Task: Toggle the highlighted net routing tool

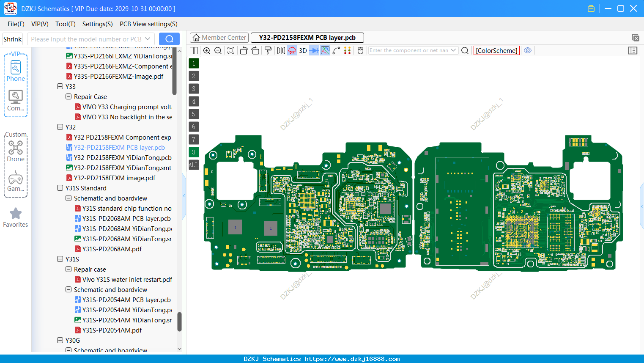Action: pyautogui.click(x=325, y=51)
